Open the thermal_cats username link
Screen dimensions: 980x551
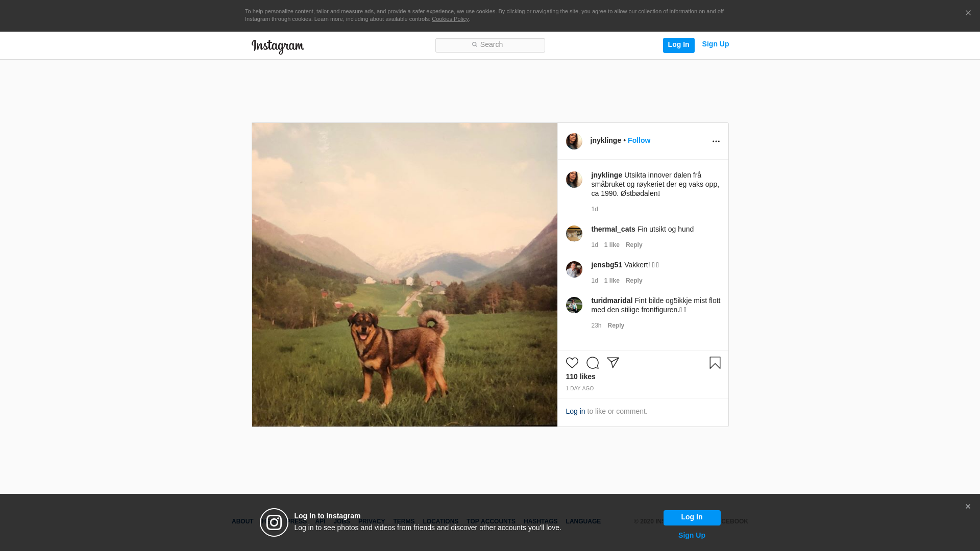[613, 229]
